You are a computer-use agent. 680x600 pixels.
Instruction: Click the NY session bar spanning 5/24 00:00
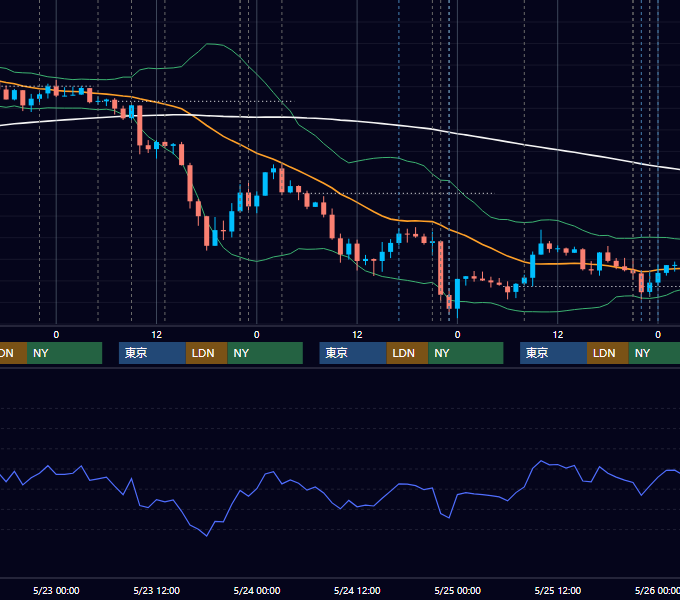click(x=265, y=353)
